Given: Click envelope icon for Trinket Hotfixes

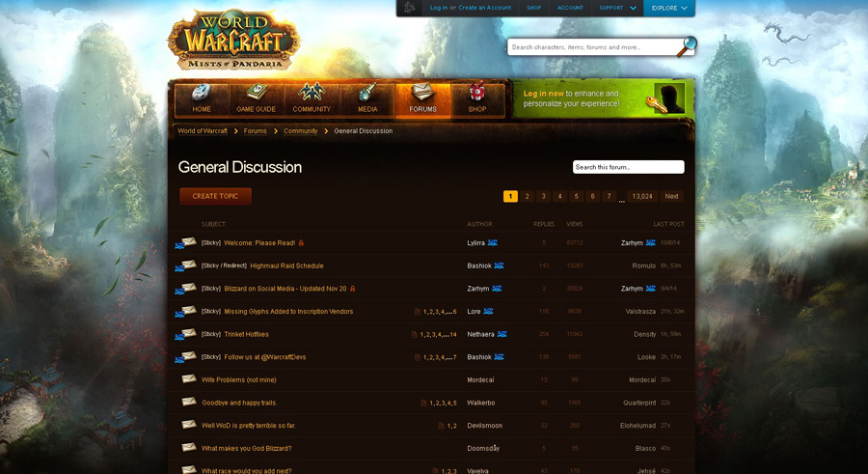Looking at the screenshot, I should point(189,333).
